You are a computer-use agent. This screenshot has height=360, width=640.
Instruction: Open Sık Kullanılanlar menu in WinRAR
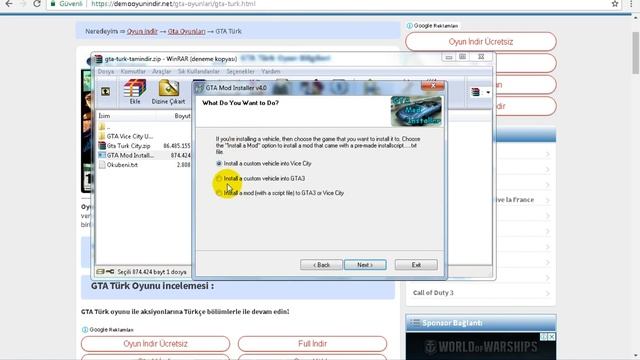point(199,71)
